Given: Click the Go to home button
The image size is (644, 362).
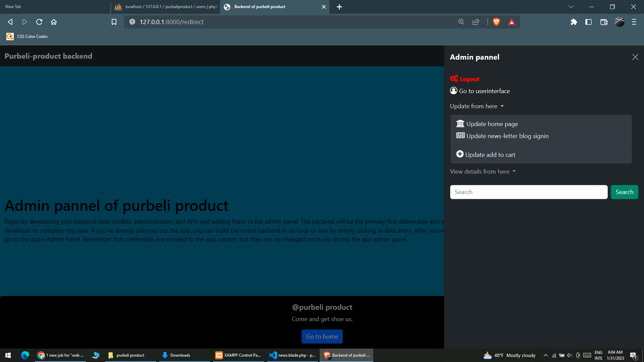Looking at the screenshot, I should click(322, 336).
